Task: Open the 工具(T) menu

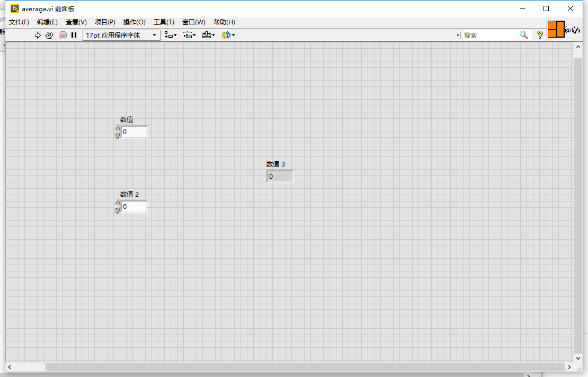Action: (x=163, y=22)
